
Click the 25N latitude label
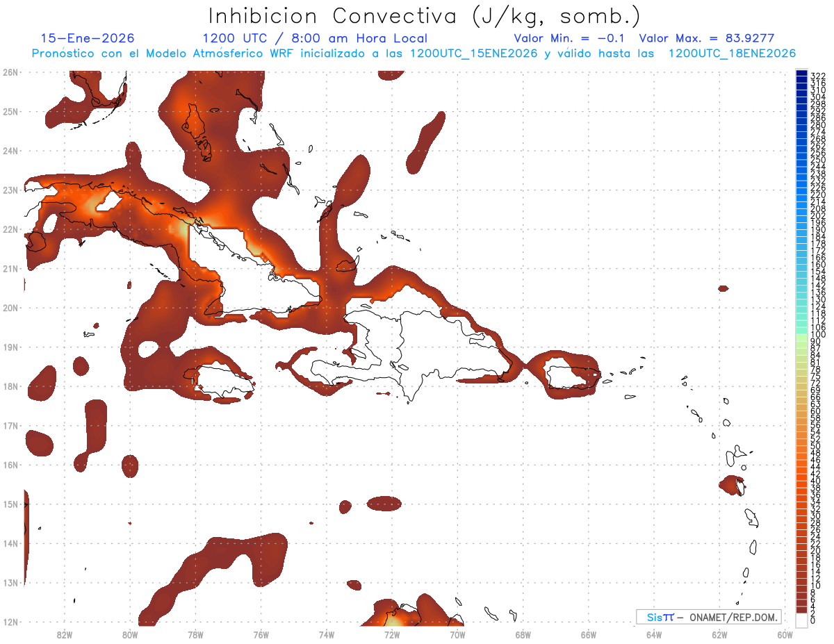[x=10, y=111]
